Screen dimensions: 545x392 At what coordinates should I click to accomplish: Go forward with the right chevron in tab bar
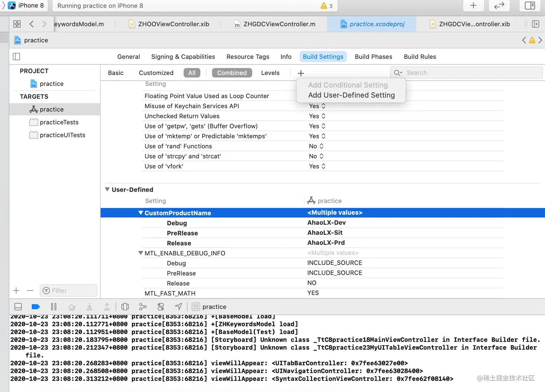[x=44, y=24]
